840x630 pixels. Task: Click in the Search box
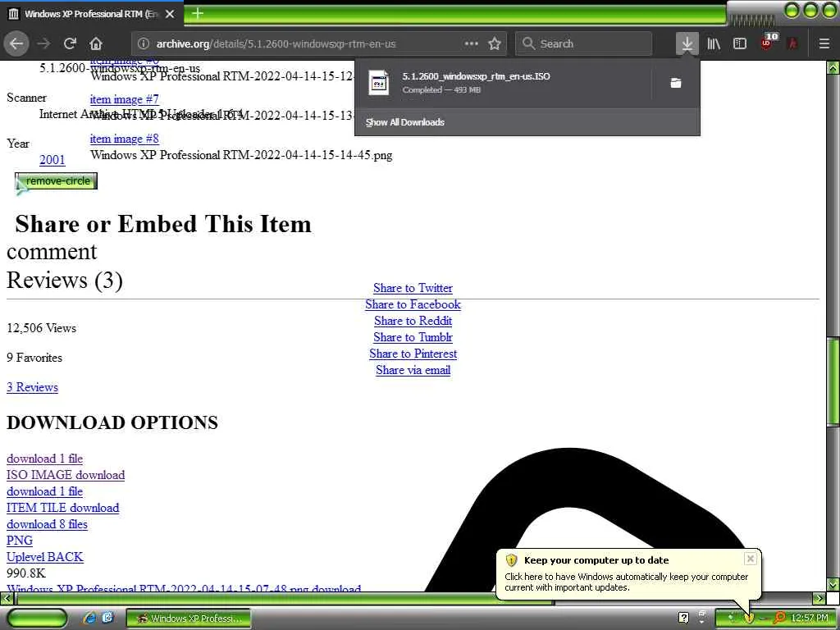(x=583, y=43)
